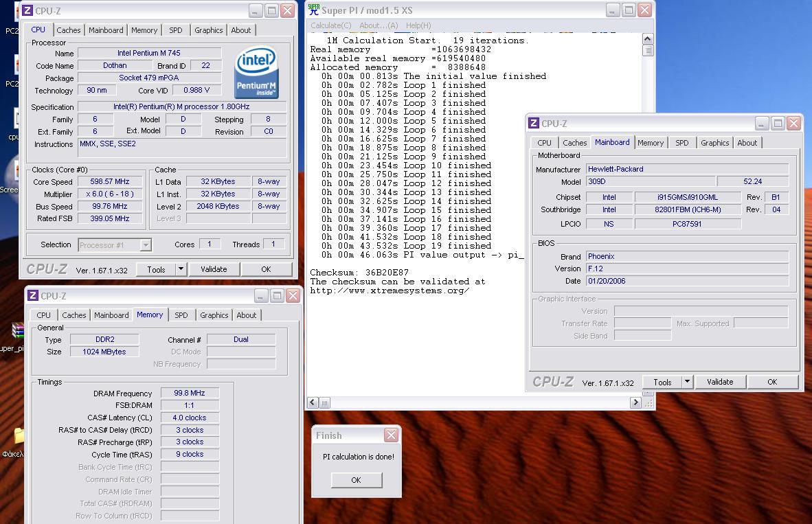Switch to Mainboard tab in CPU window
The image size is (812, 524).
pyautogui.click(x=106, y=30)
